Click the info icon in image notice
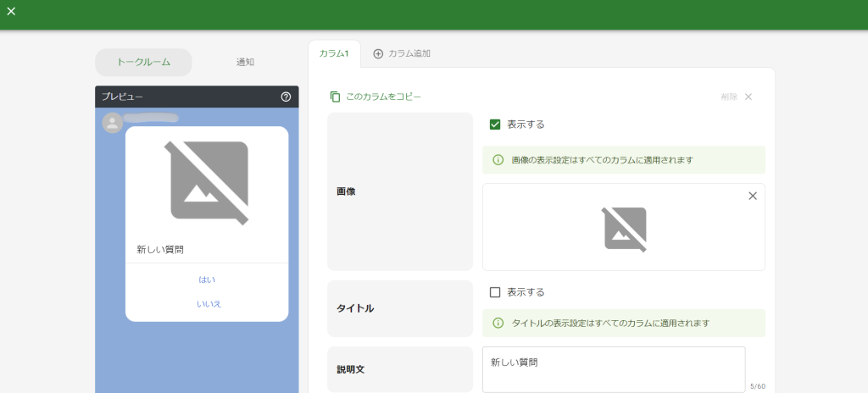Viewport: 868px width, 393px height. (x=498, y=160)
